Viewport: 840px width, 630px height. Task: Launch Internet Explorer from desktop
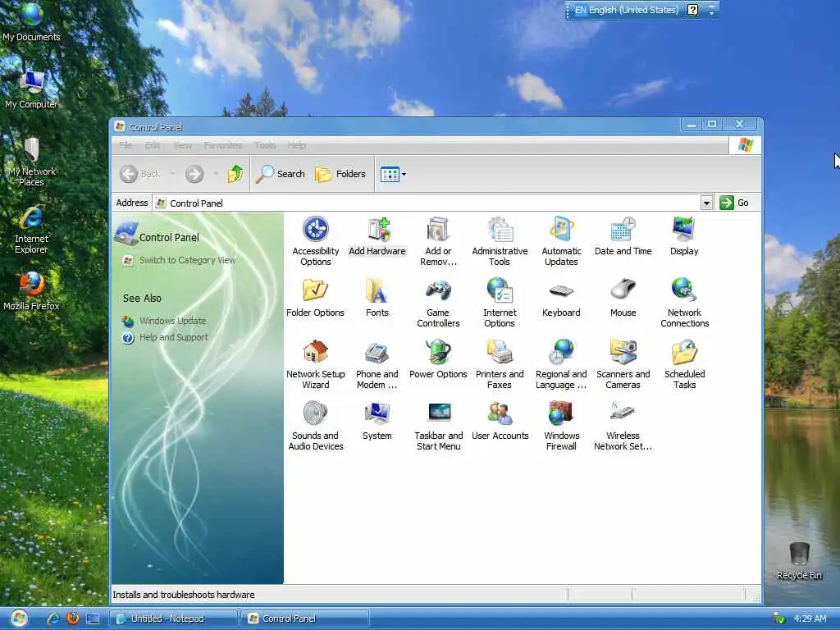click(x=31, y=230)
